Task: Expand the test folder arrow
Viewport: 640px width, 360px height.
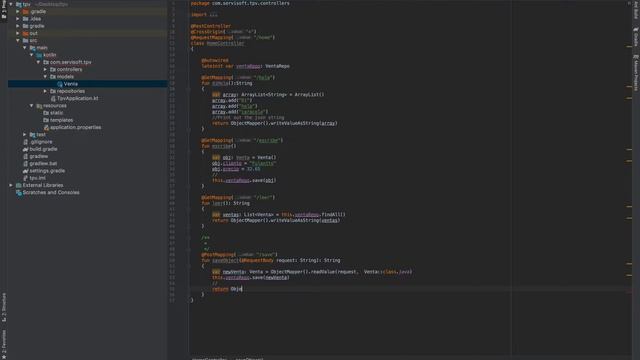Action: point(25,134)
